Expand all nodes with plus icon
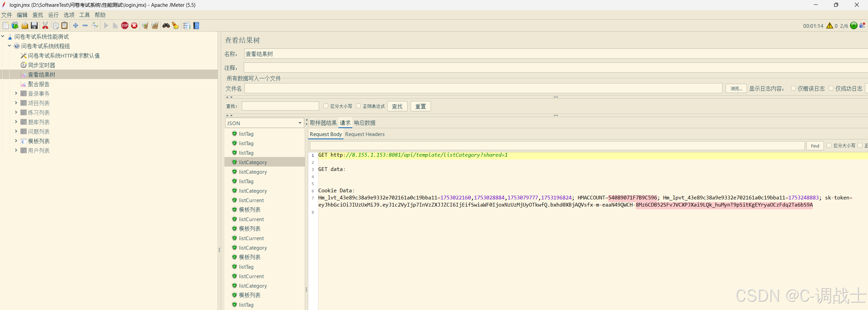Image resolution: width=868 pixels, height=310 pixels. pyautogui.click(x=76, y=25)
